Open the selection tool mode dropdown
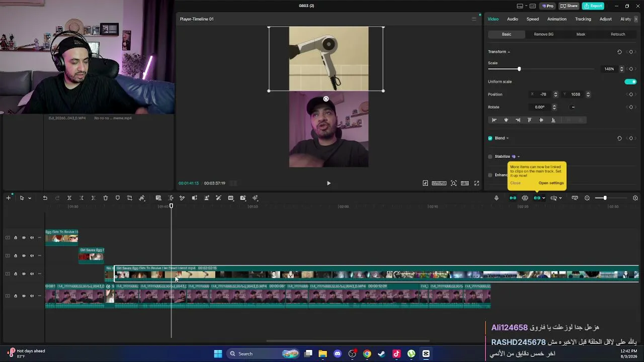This screenshot has height=362, width=644. (x=29, y=198)
